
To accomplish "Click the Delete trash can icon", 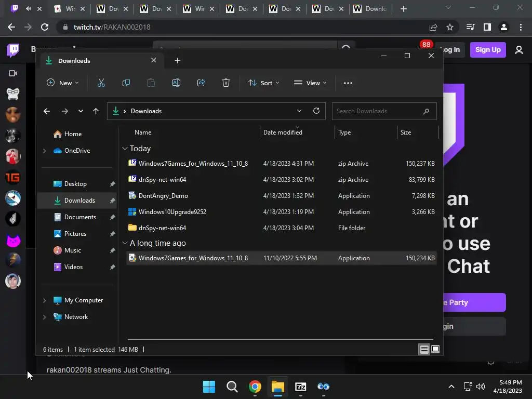I will pos(226,83).
